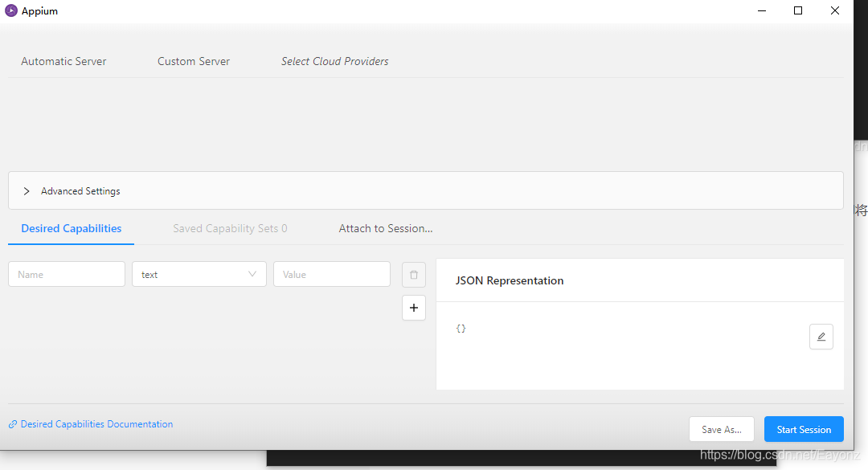Viewport: 868px width, 470px height.
Task: Select the Desired Capabilities tab
Action: (x=72, y=229)
